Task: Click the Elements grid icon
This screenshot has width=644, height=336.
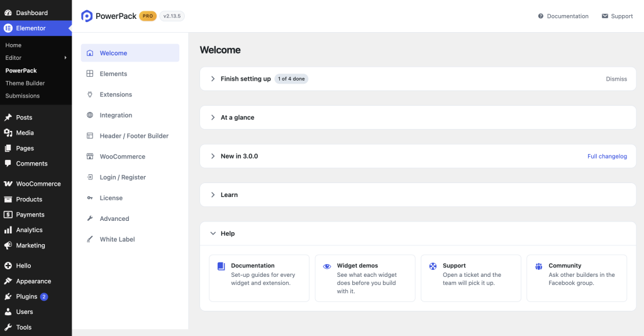Action: pos(90,74)
